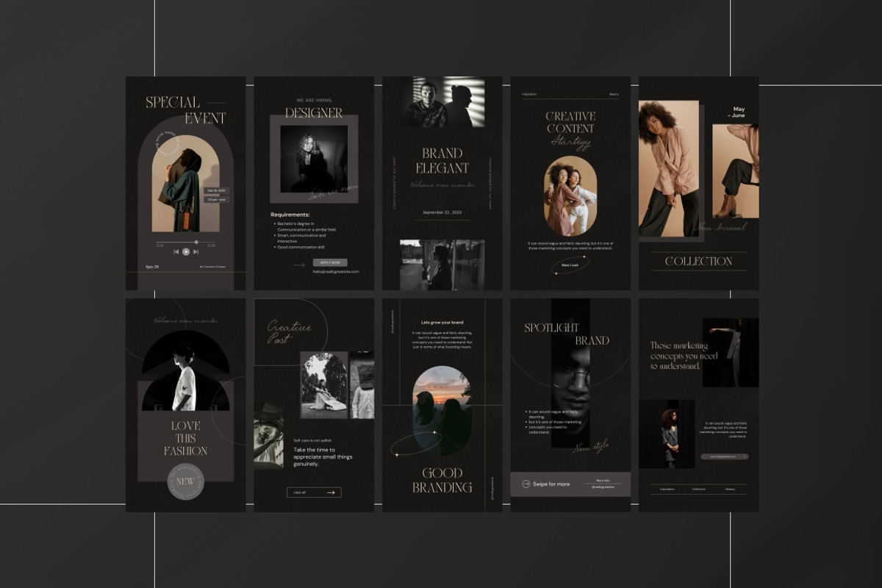
Task: Click the 'New Look' oval button
Action: pyautogui.click(x=570, y=265)
